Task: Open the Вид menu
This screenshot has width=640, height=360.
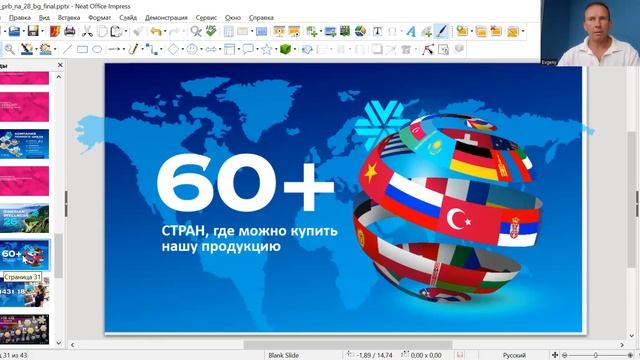Action: (x=44, y=18)
